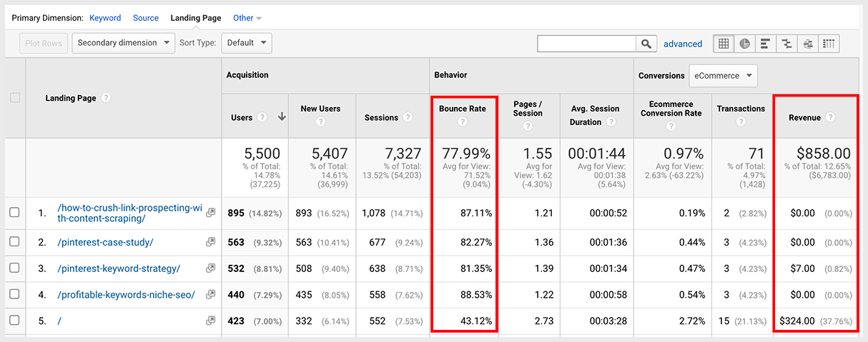Select the Performance bar view icon
This screenshot has width=868, height=342.
point(766,44)
